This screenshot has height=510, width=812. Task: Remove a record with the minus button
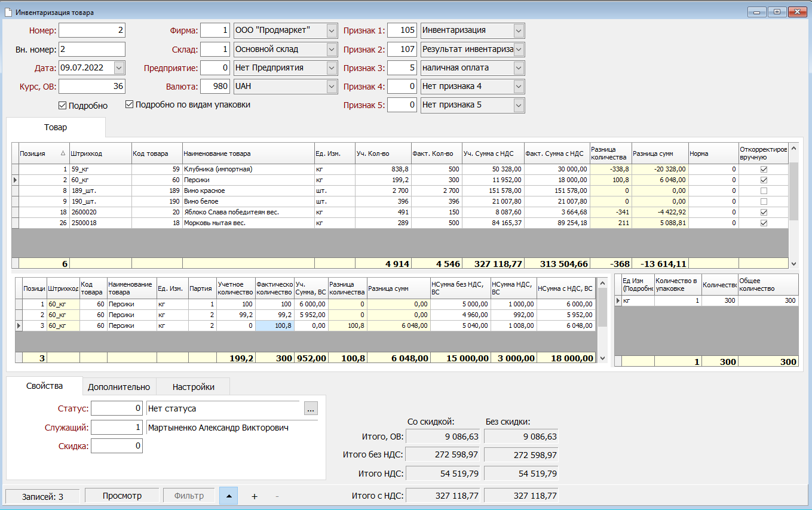click(277, 496)
